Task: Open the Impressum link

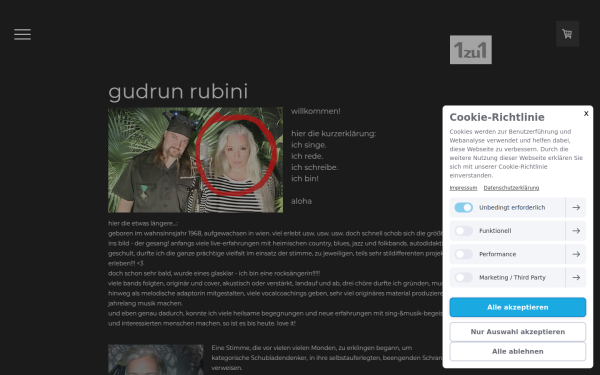Action: coord(463,188)
